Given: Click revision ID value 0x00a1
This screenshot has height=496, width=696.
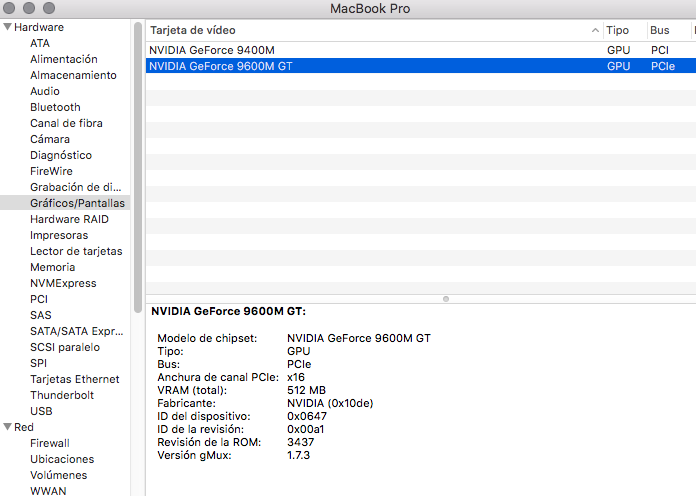Looking at the screenshot, I should (x=305, y=429).
